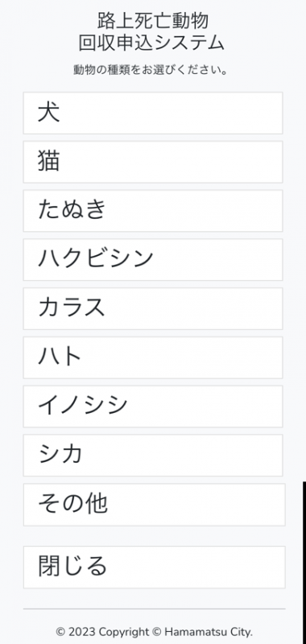Click the horizontal divider above the footer
306x644 pixels.
154,609
